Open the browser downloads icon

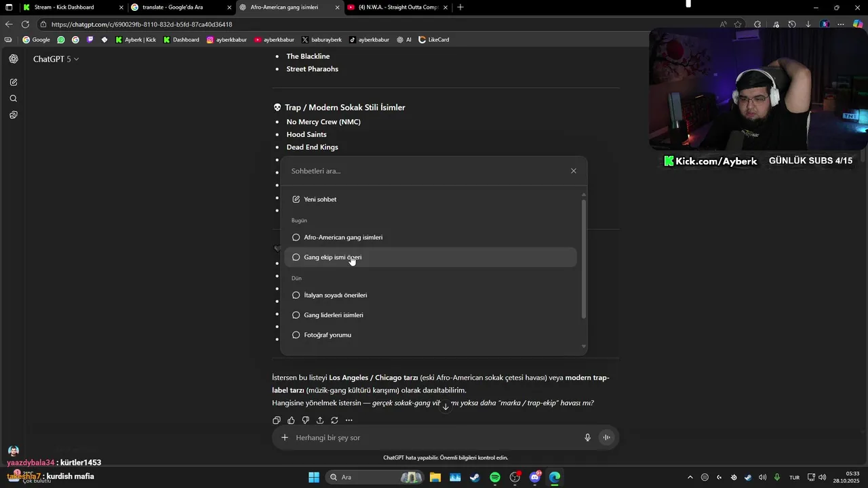tap(808, 24)
